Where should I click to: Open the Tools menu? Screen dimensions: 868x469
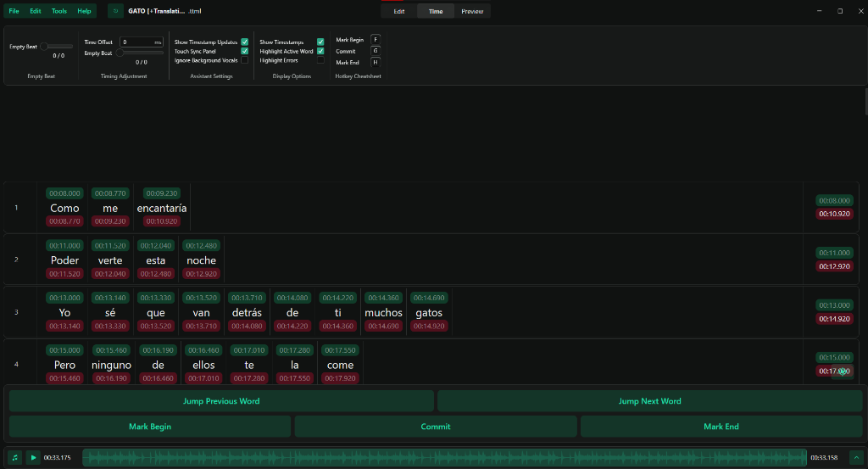click(x=59, y=11)
